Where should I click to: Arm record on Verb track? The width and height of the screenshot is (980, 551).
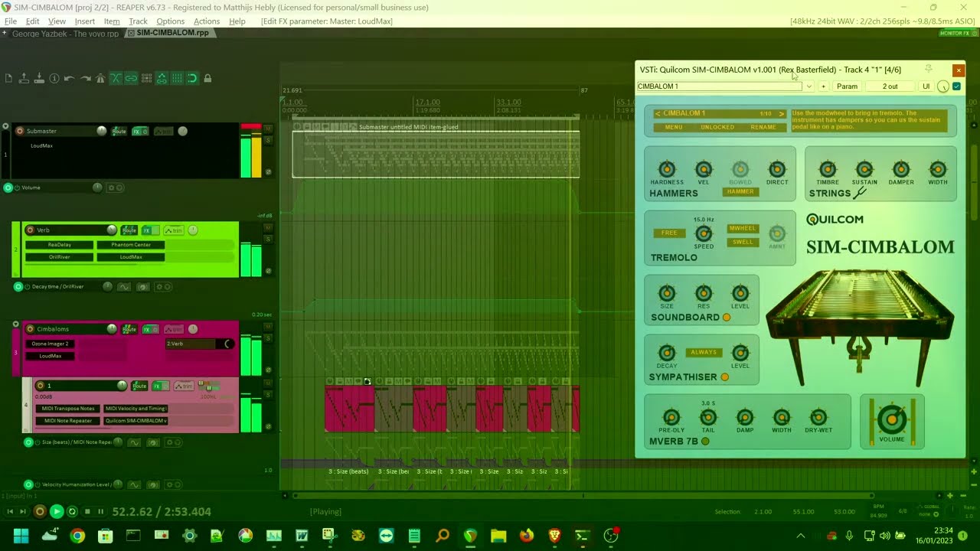[x=30, y=230]
